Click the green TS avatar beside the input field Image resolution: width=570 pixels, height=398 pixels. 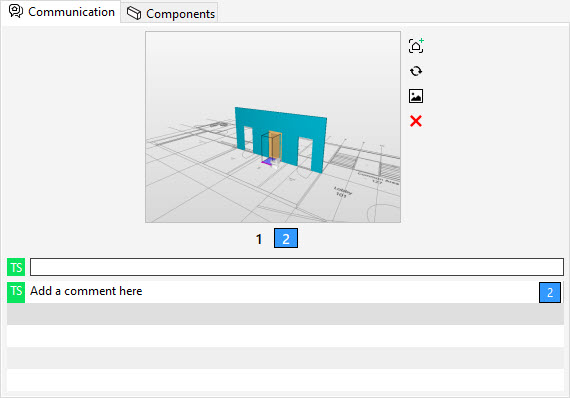pos(16,267)
